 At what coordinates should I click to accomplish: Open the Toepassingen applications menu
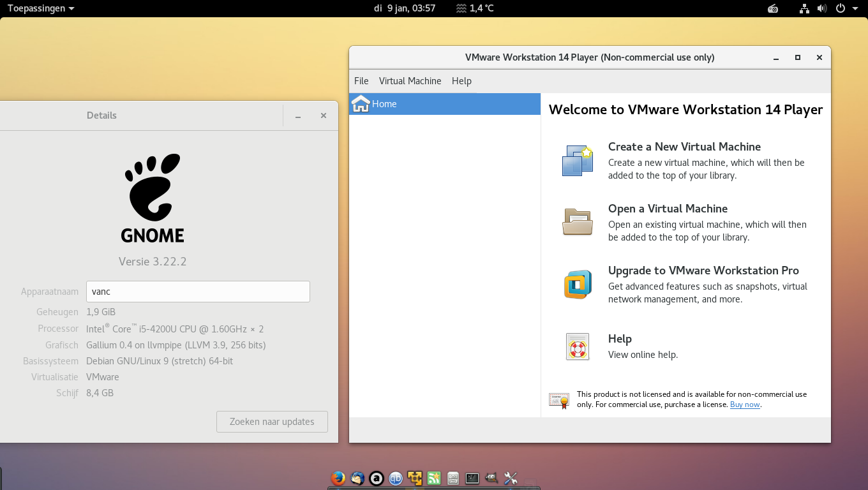pos(41,8)
